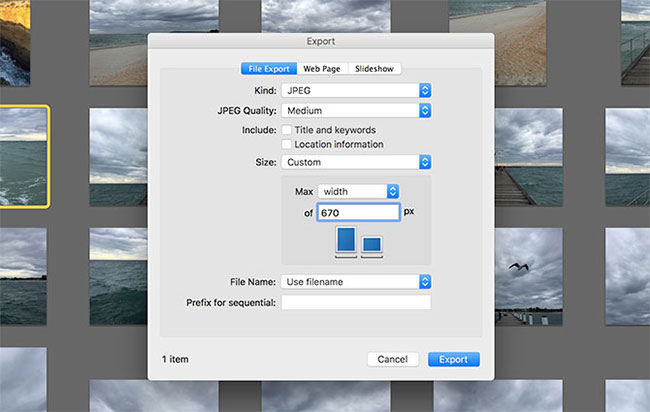
Task: Click the pixel value field showing 670
Action: pyautogui.click(x=359, y=213)
